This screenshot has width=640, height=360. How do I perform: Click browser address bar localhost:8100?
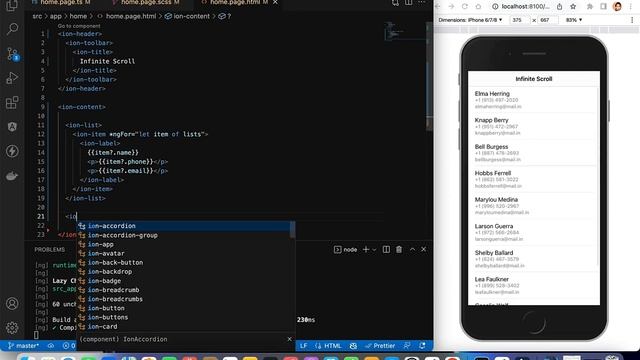point(525,7)
